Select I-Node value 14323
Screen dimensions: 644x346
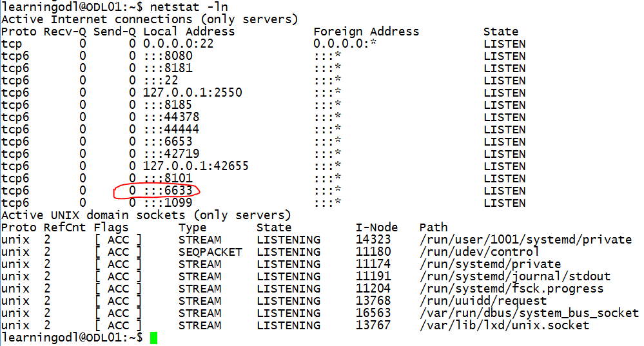[373, 240]
